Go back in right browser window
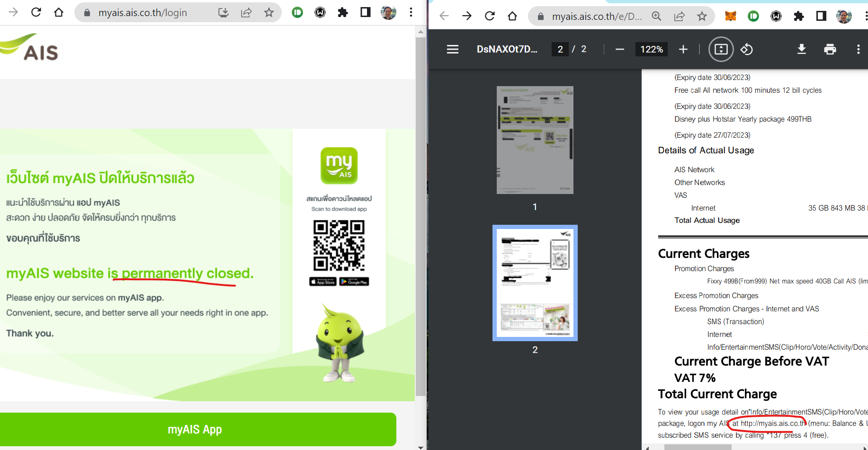The width and height of the screenshot is (868, 450). [x=444, y=16]
